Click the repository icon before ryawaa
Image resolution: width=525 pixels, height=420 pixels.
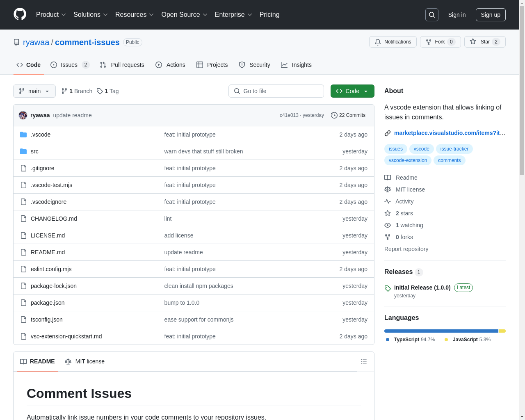pos(16,42)
